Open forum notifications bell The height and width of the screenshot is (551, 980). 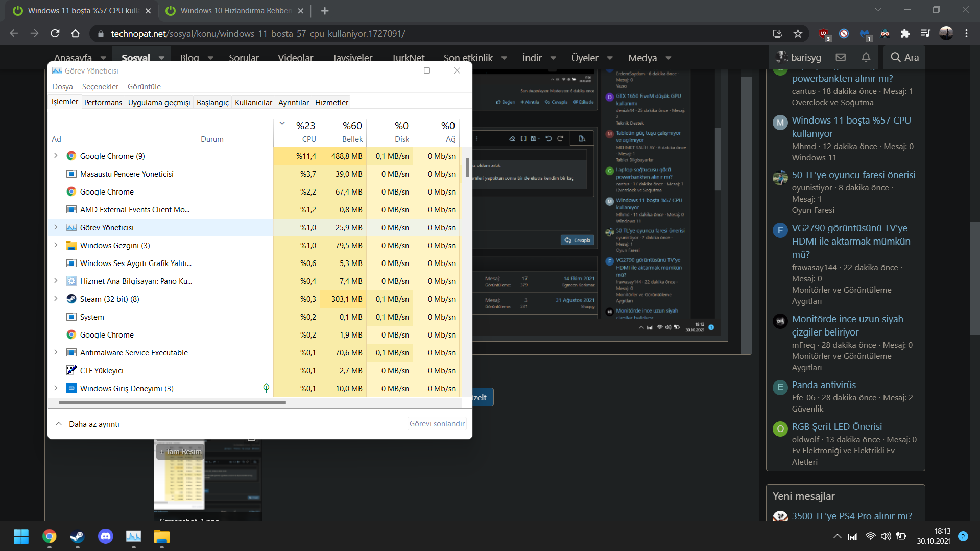point(866,57)
